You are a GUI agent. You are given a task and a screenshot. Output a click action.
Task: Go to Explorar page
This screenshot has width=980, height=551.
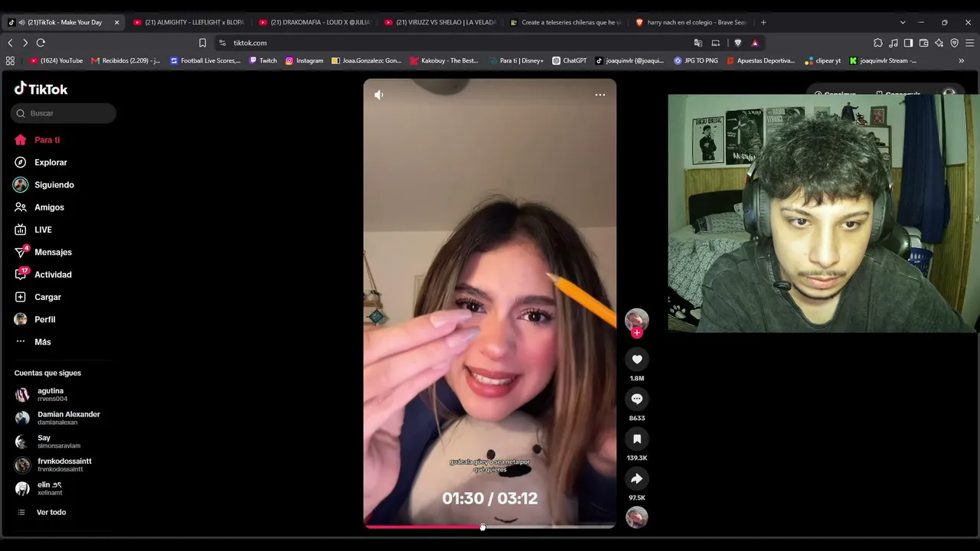[x=41, y=162]
